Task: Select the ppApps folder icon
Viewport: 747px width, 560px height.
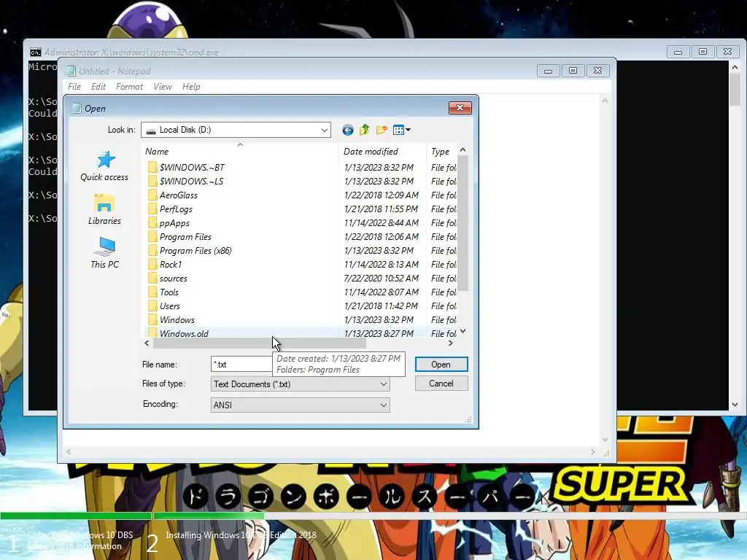Action: click(152, 222)
